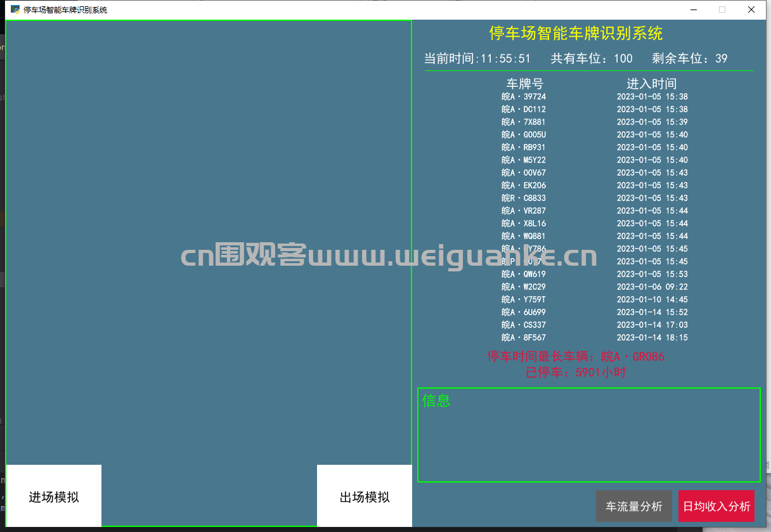This screenshot has width=771, height=532.
Task: Click the 停车场智能车牌识别系统 yellow heading
Action: coord(576,33)
